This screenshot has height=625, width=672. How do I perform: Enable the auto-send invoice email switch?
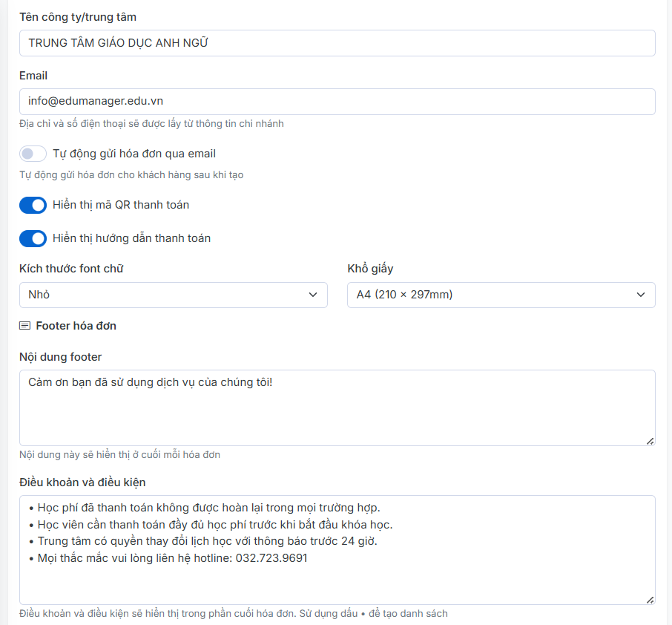click(33, 154)
